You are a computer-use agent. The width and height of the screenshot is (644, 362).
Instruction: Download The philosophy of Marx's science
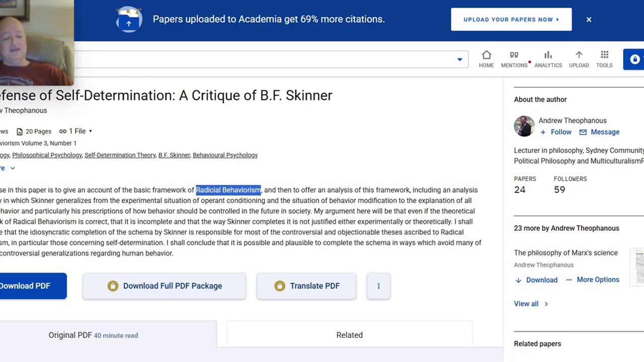point(536,280)
